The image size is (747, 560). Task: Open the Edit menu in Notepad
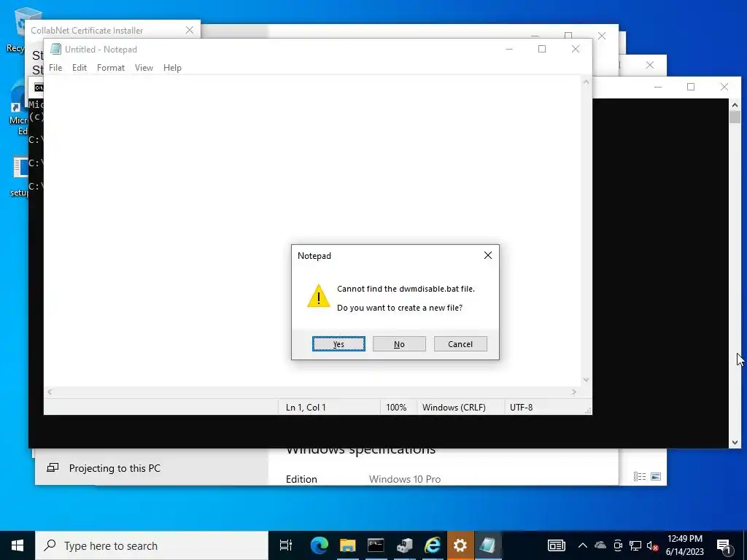click(80, 68)
